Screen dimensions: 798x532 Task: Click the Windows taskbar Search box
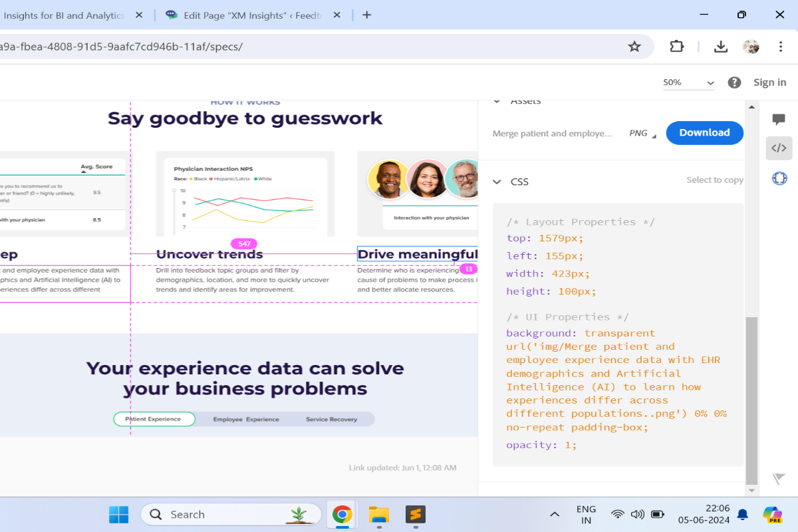(x=231, y=514)
